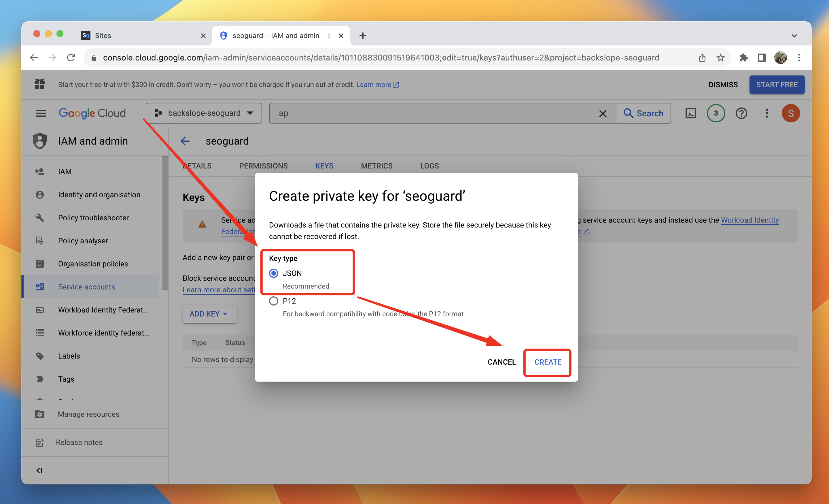The image size is (829, 504).
Task: Select the P12 key type option
Action: click(274, 301)
